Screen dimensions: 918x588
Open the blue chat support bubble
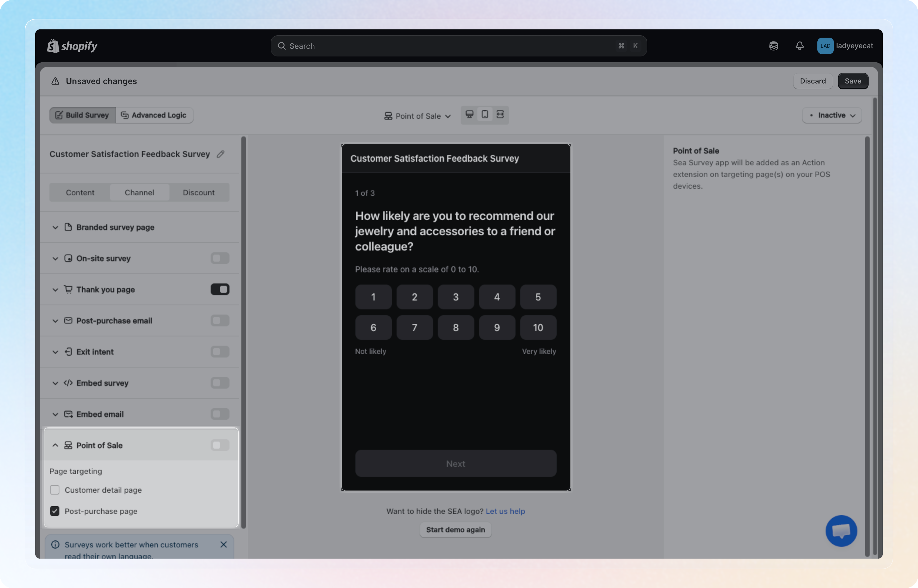point(841,531)
